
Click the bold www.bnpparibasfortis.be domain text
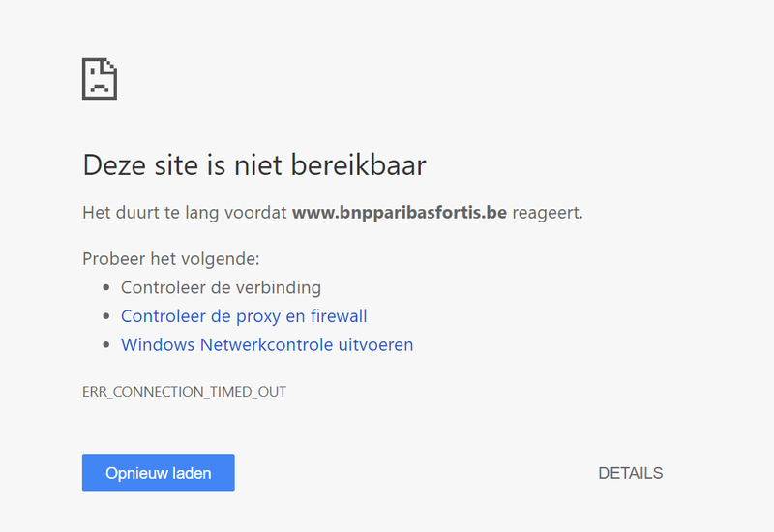[x=400, y=212]
